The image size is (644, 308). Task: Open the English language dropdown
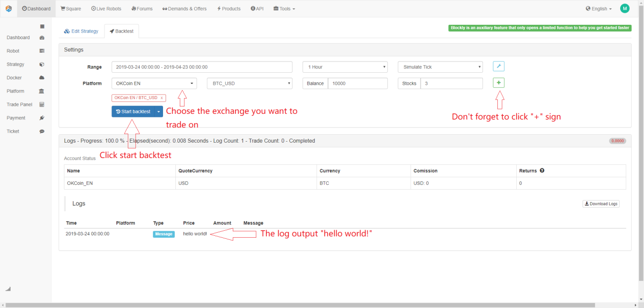point(598,8)
